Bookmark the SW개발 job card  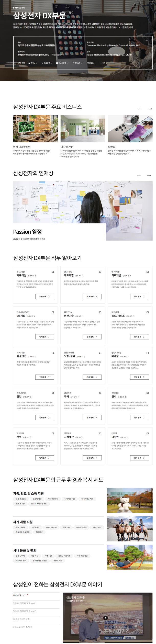coord(53,312)
